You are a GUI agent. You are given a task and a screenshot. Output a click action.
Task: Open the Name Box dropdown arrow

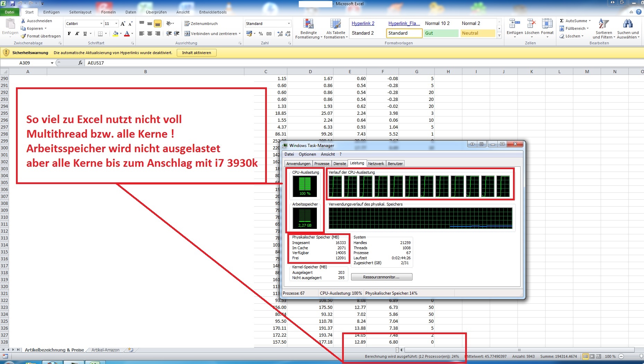[52, 63]
